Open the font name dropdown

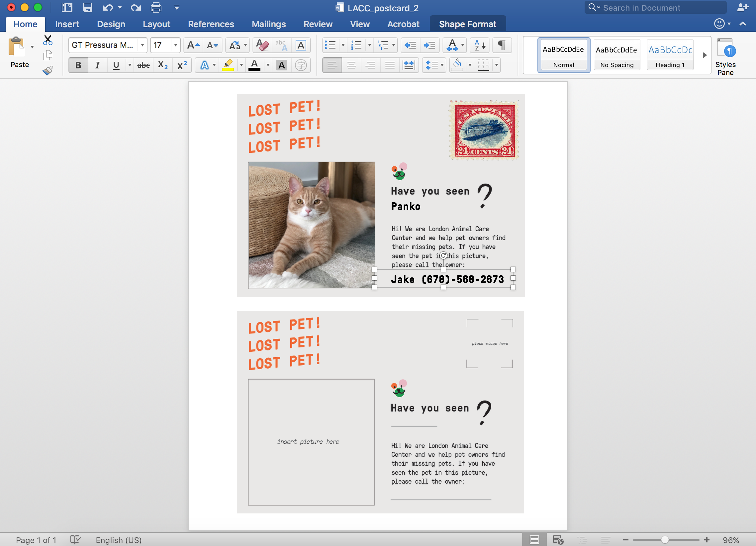coord(142,45)
